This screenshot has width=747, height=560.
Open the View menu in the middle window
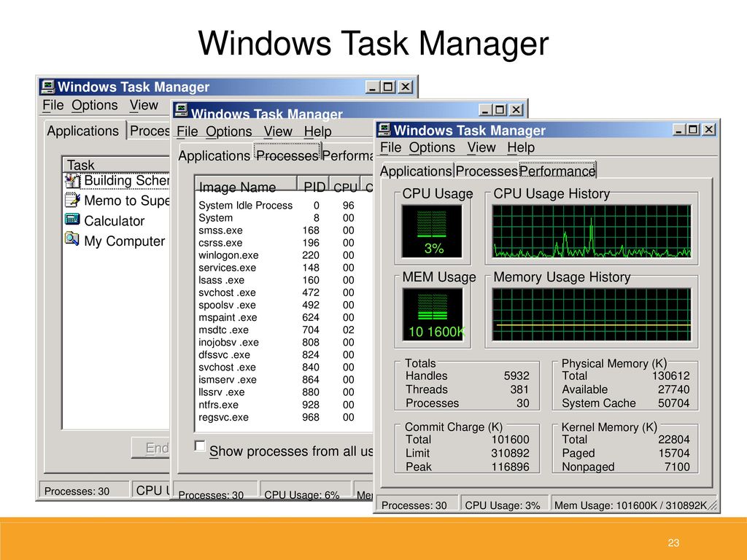click(x=278, y=131)
